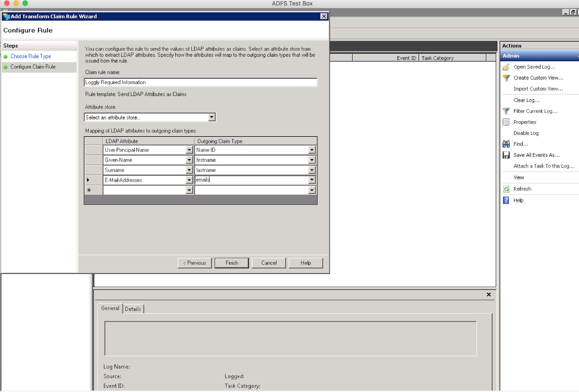Click the Find binoculars icon

506,144
